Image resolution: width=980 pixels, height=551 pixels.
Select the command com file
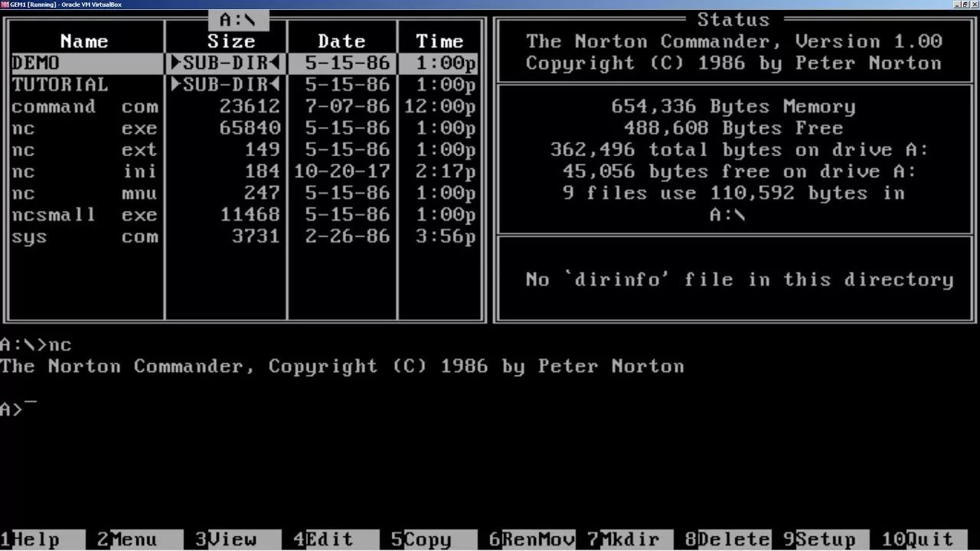245,106
